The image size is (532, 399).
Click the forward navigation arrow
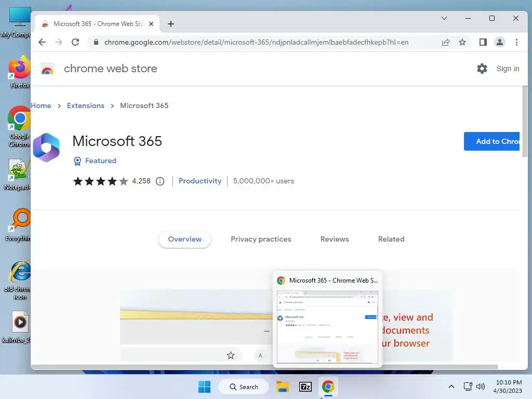click(59, 42)
